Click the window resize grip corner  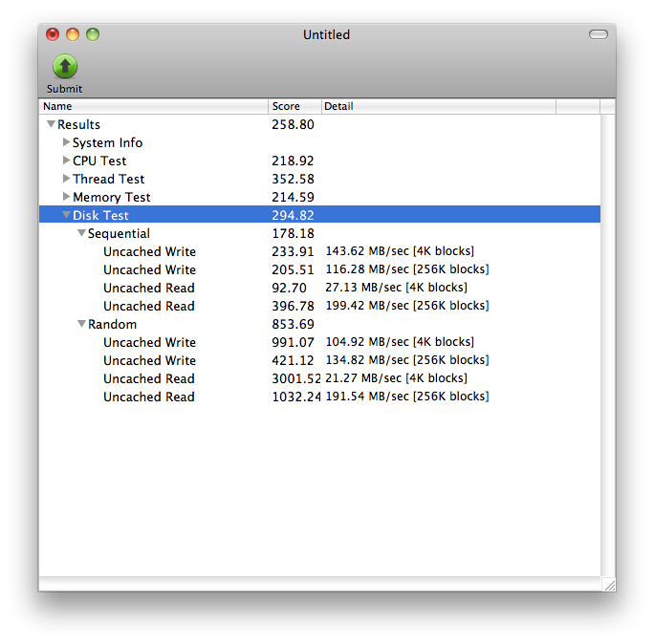pos(608,585)
